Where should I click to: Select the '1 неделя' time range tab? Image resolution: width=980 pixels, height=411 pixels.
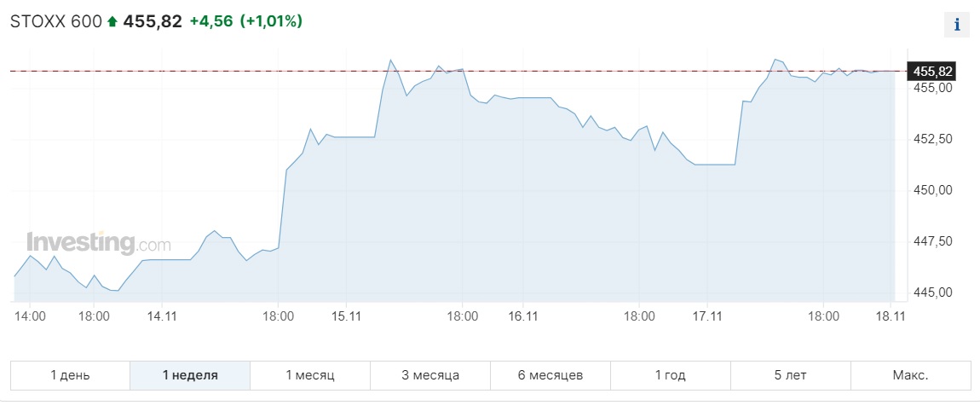pyautogui.click(x=190, y=375)
